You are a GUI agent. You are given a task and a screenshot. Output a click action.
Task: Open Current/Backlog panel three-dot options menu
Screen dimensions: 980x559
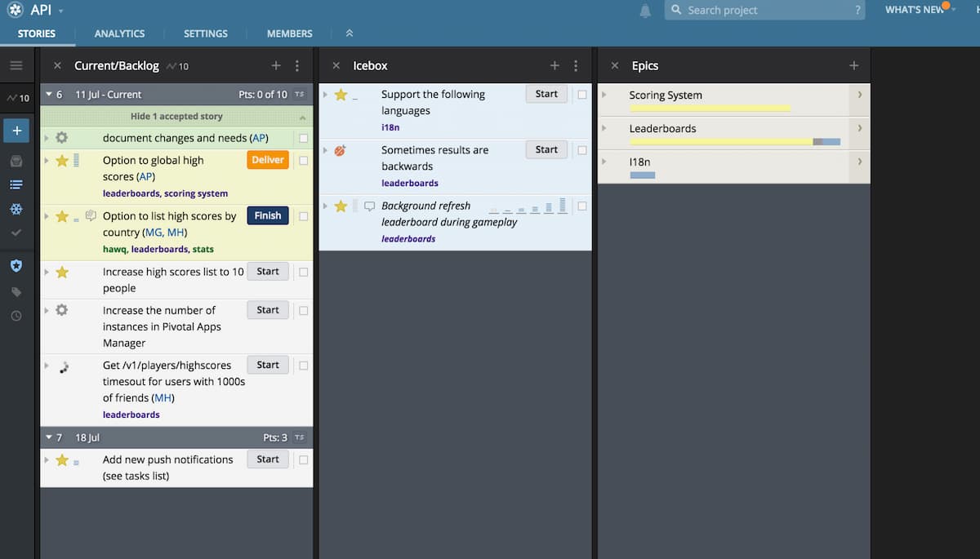pos(297,66)
